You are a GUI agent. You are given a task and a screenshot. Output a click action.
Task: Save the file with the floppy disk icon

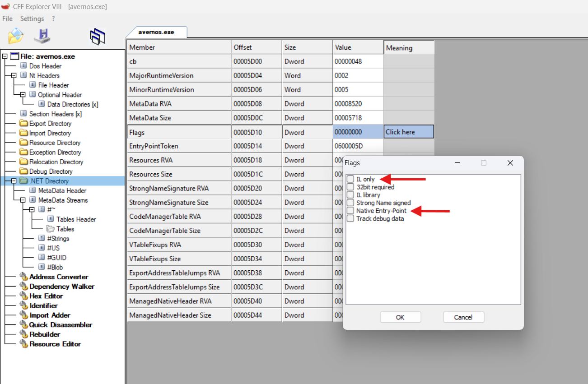42,36
